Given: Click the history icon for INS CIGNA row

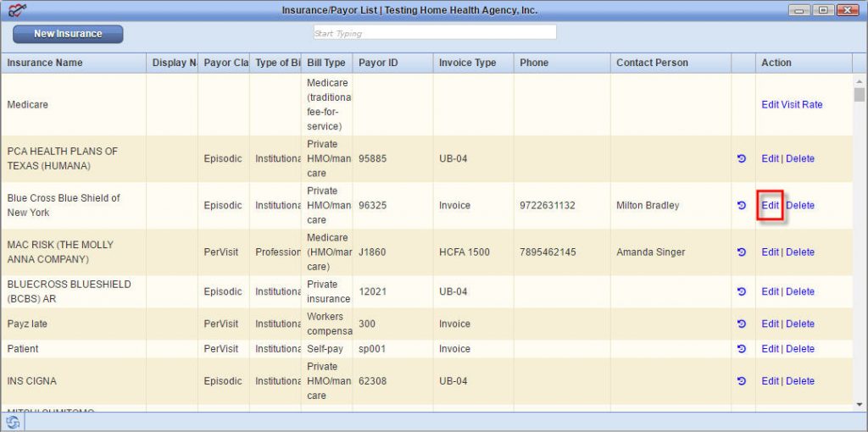Looking at the screenshot, I should pos(742,381).
